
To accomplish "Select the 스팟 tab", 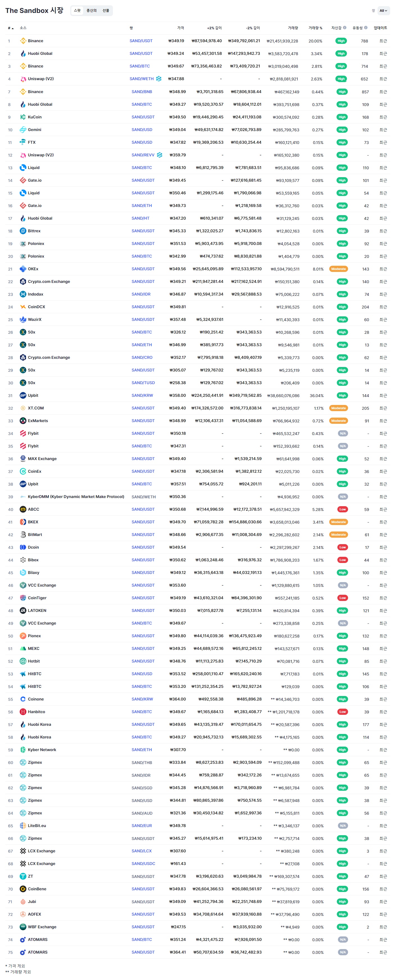I will click(x=77, y=11).
